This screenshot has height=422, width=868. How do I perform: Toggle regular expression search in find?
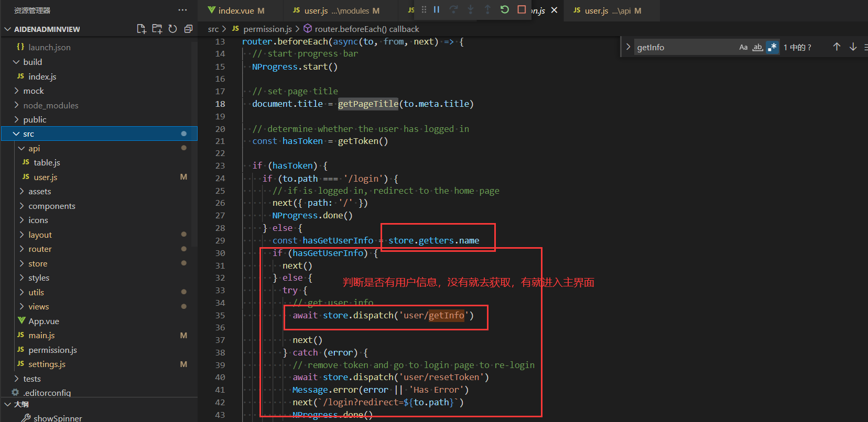tap(772, 47)
